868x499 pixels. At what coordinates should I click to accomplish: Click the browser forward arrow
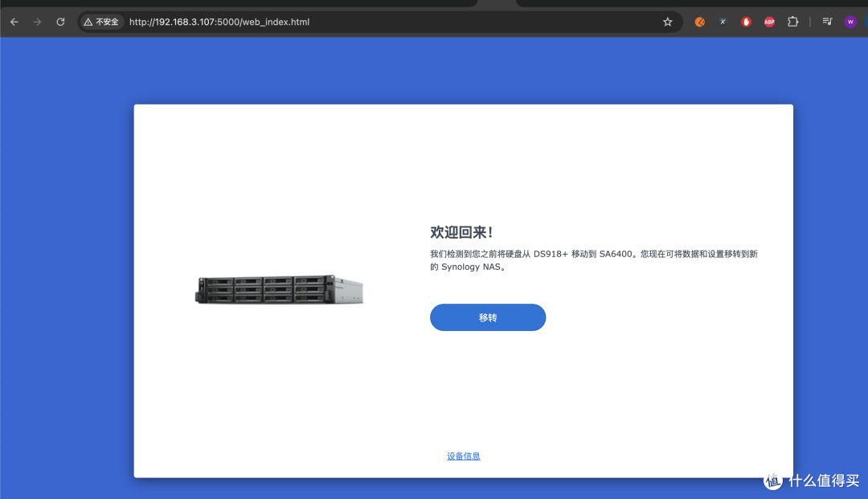click(37, 22)
